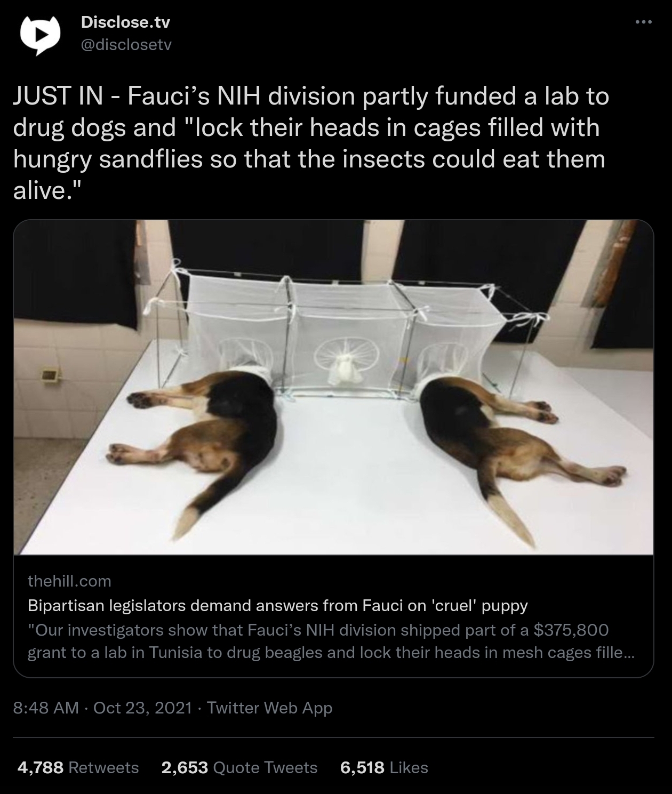View the 2,653 Quote Tweets list

[239, 767]
